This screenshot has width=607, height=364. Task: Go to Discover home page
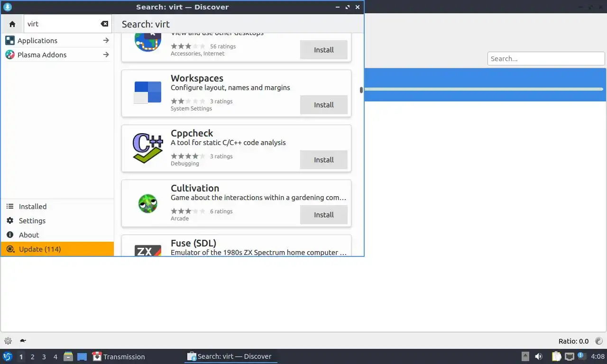[12, 24]
